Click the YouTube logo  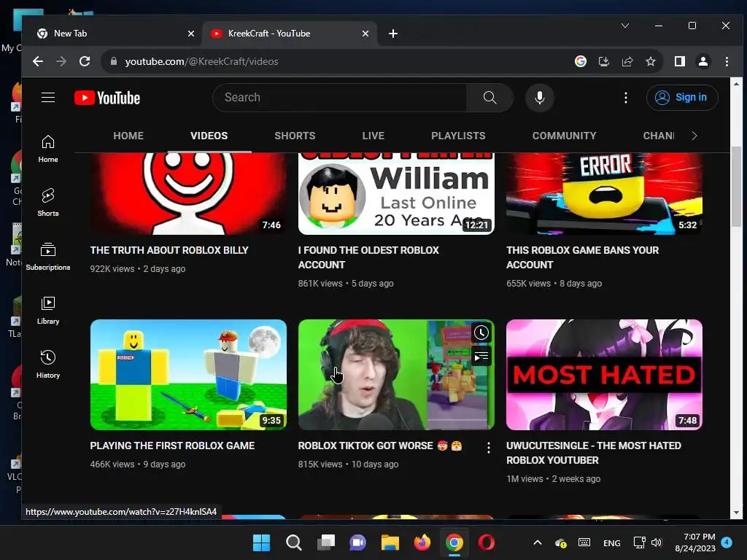pyautogui.click(x=107, y=98)
